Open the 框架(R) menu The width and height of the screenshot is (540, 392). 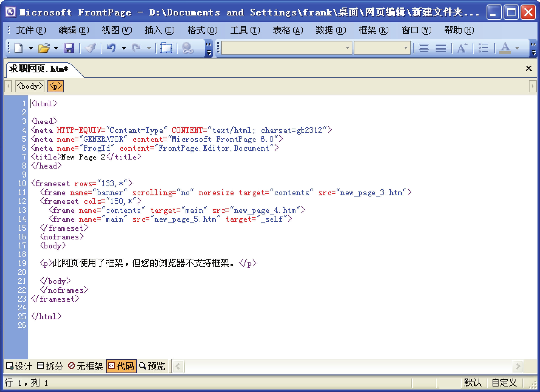374,30
